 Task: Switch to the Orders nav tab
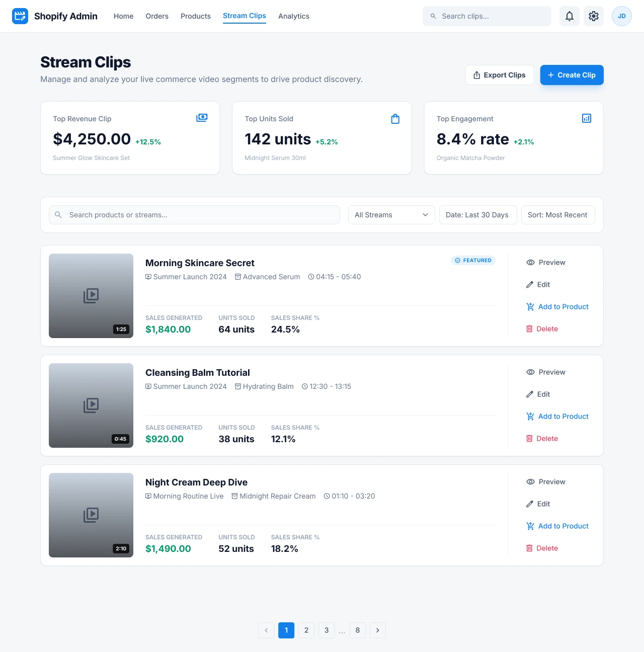coord(157,16)
